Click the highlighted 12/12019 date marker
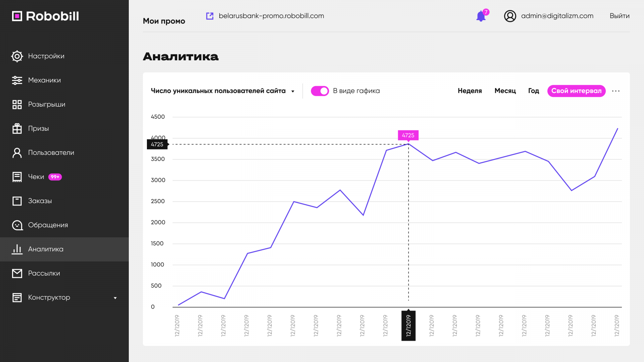Viewport: 644px width, 362px height. pos(409,325)
